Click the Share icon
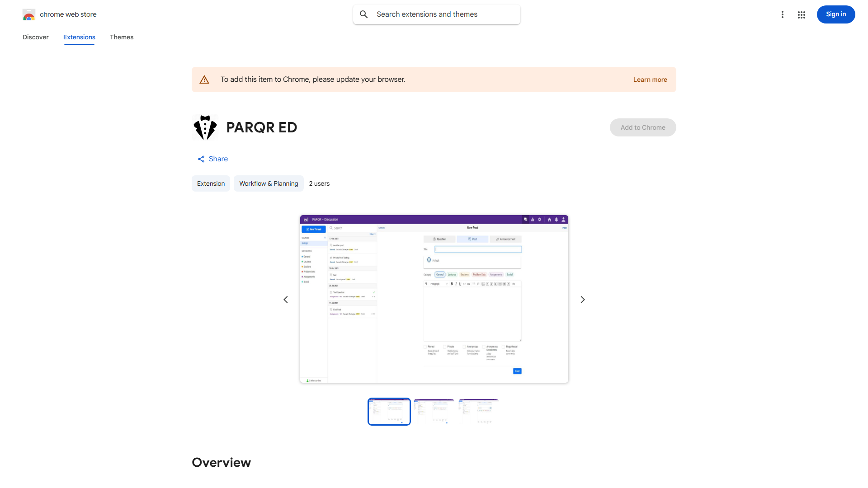Viewport: 868px width, 488px height. pyautogui.click(x=201, y=159)
